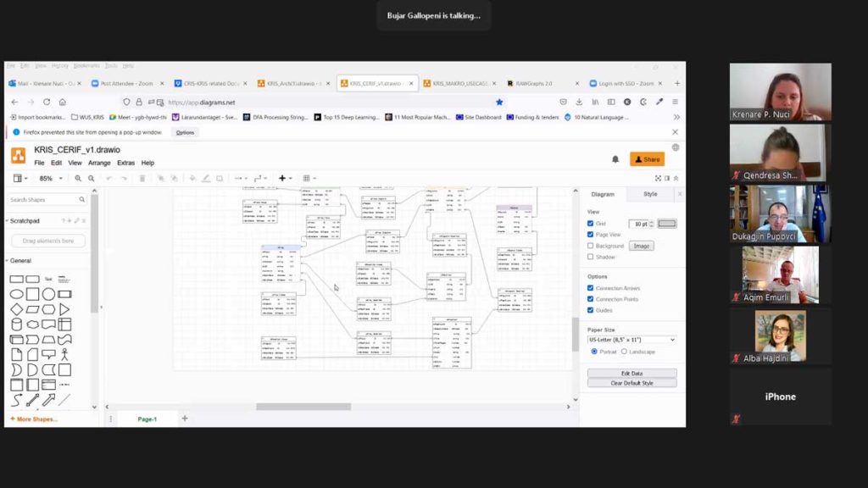
Task: Click the fill color bucket icon
Action: pyautogui.click(x=192, y=178)
